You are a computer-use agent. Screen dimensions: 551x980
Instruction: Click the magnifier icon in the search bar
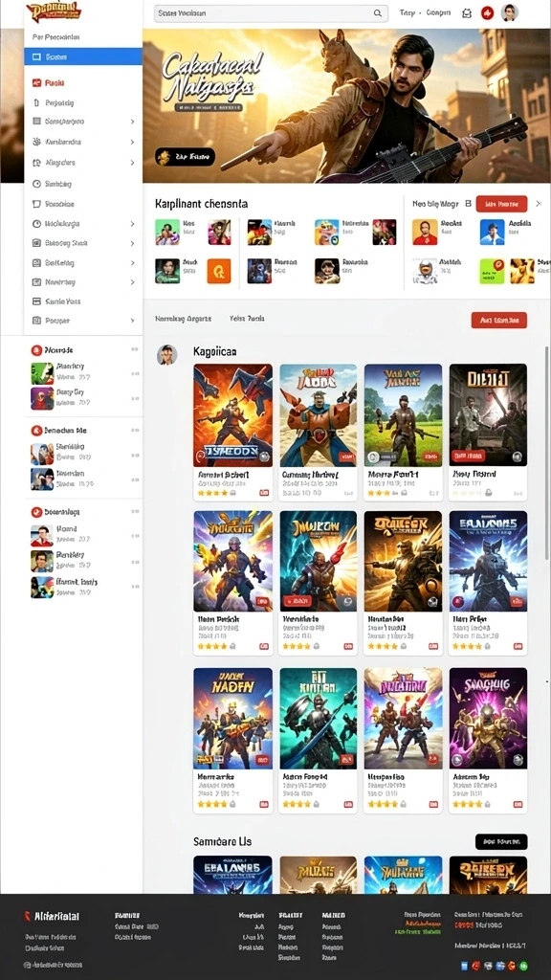pos(377,13)
